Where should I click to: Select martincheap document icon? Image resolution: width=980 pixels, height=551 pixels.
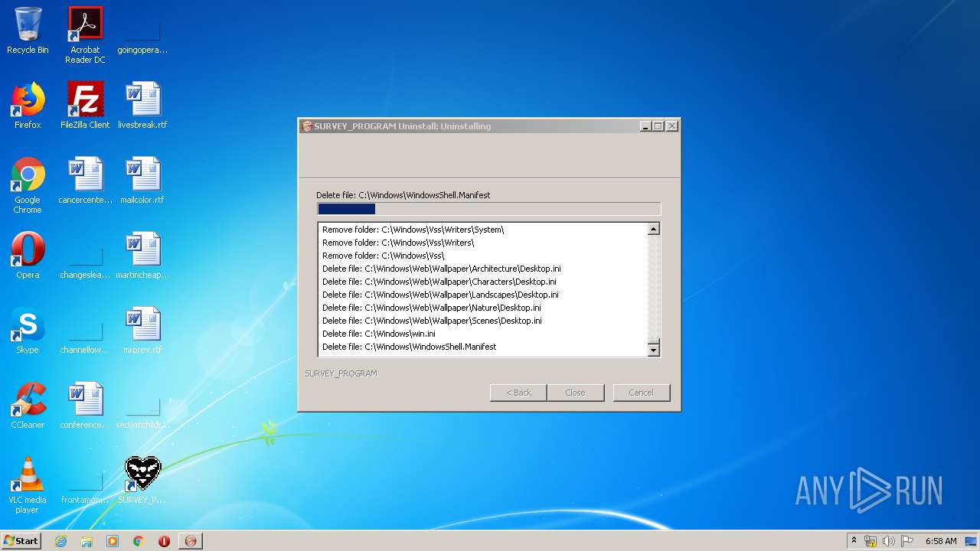(x=142, y=256)
